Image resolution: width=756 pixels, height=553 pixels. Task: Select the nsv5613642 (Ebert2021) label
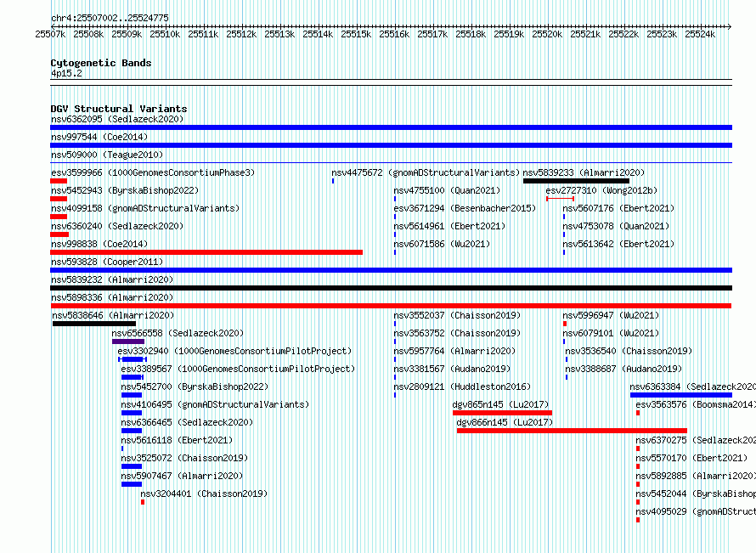[x=618, y=244]
